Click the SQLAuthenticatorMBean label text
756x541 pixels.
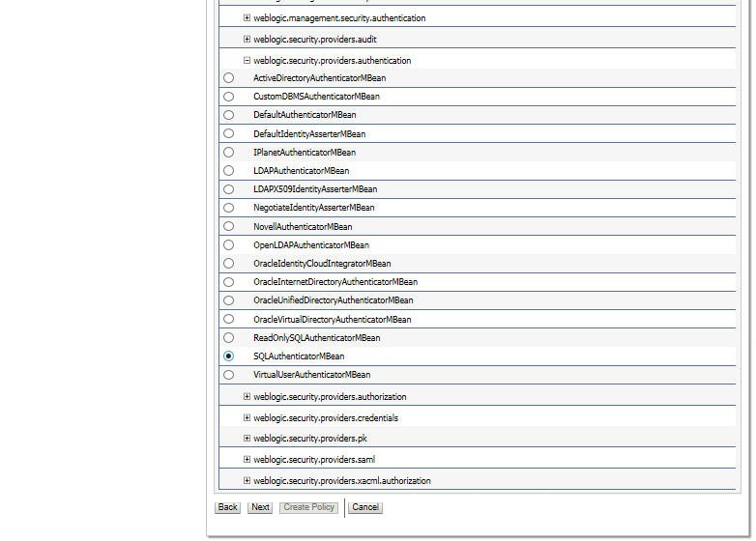tap(299, 356)
